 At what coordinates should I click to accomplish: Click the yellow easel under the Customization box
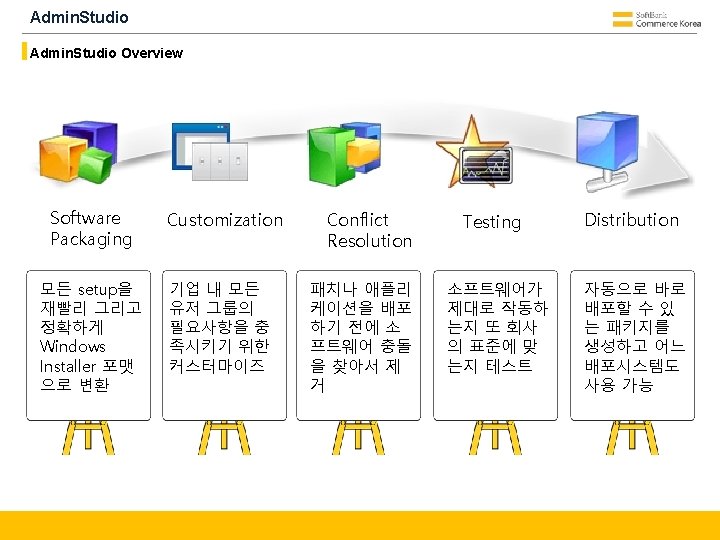pyautogui.click(x=224, y=438)
